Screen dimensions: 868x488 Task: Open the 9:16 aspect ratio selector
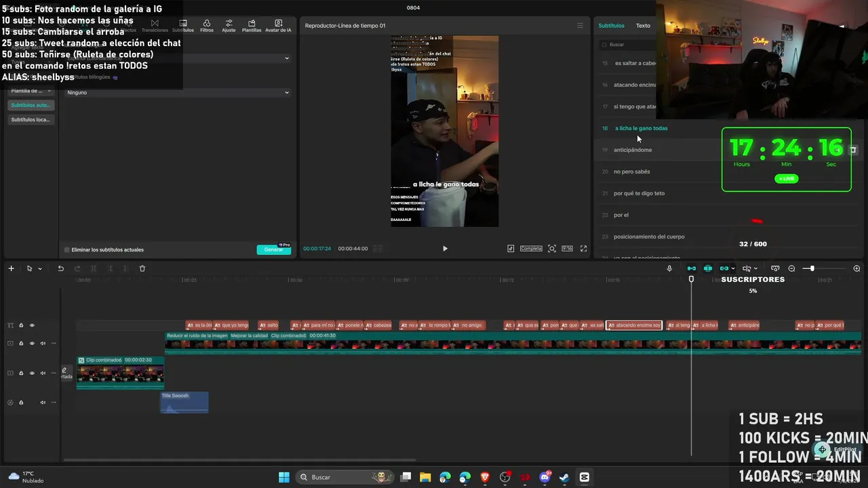coord(568,249)
